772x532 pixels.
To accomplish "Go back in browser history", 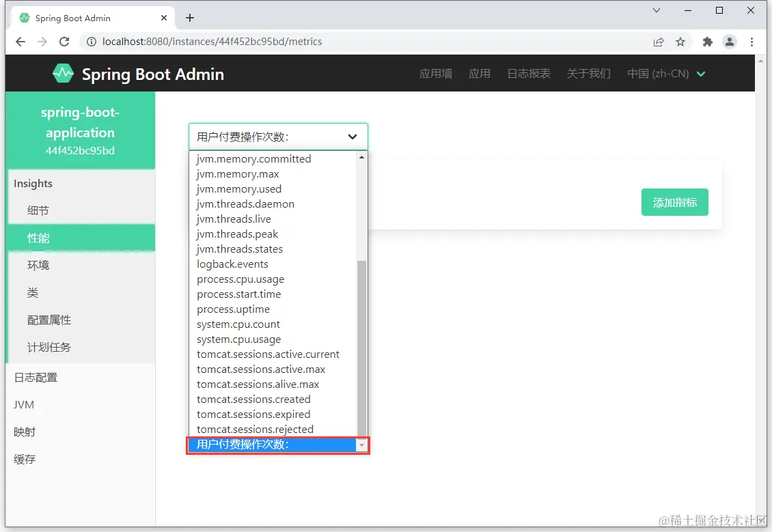I will (x=20, y=42).
